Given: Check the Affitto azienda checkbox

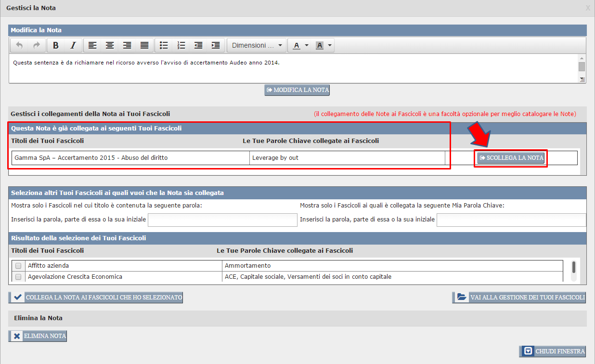Looking at the screenshot, I should pos(18,266).
